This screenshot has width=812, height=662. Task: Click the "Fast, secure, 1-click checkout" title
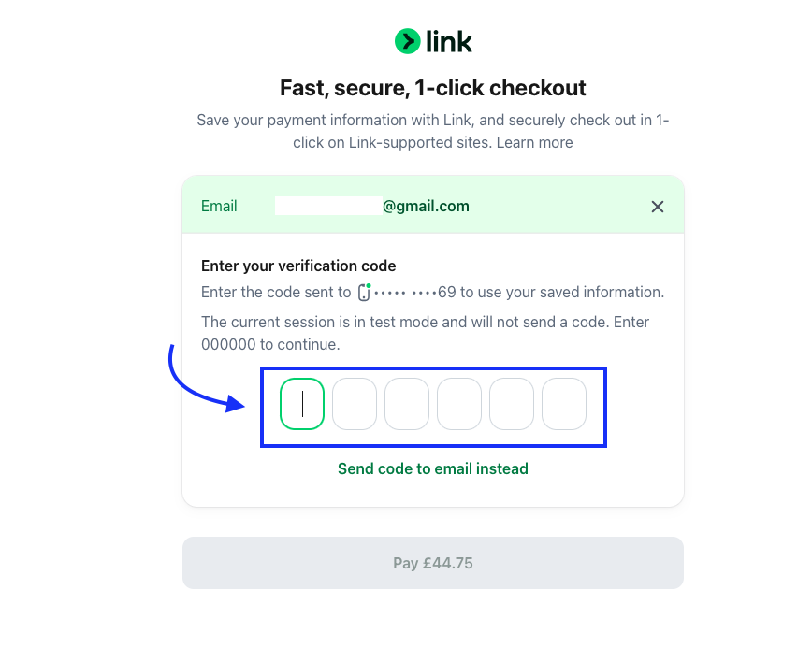(x=433, y=88)
